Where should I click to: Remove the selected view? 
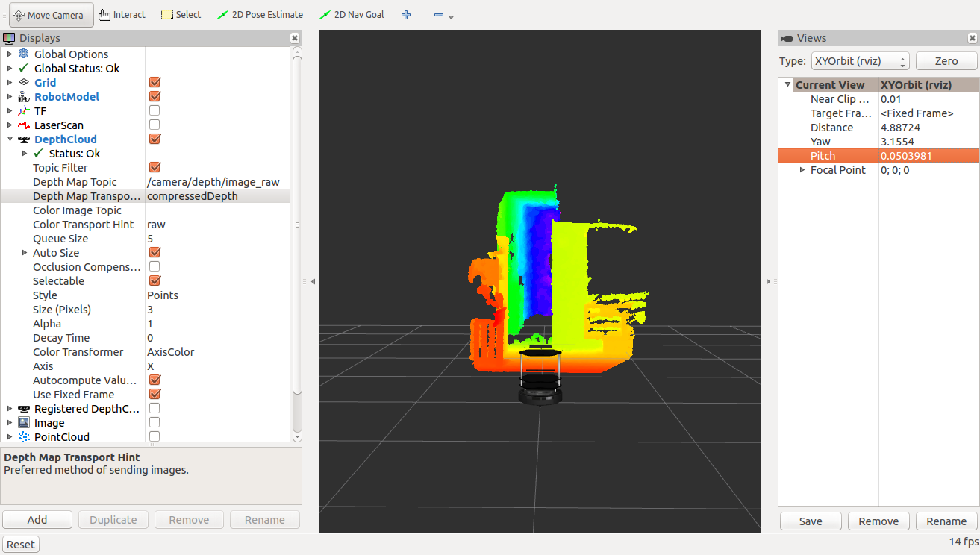click(x=878, y=521)
